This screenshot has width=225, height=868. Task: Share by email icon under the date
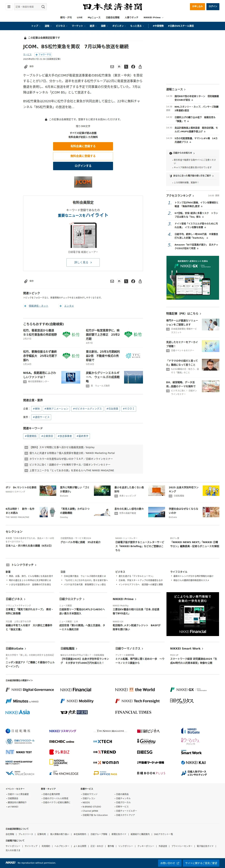point(112,67)
